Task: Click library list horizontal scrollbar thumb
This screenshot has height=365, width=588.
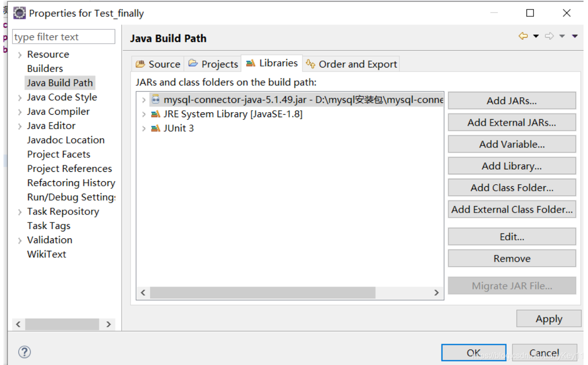Action: click(263, 292)
